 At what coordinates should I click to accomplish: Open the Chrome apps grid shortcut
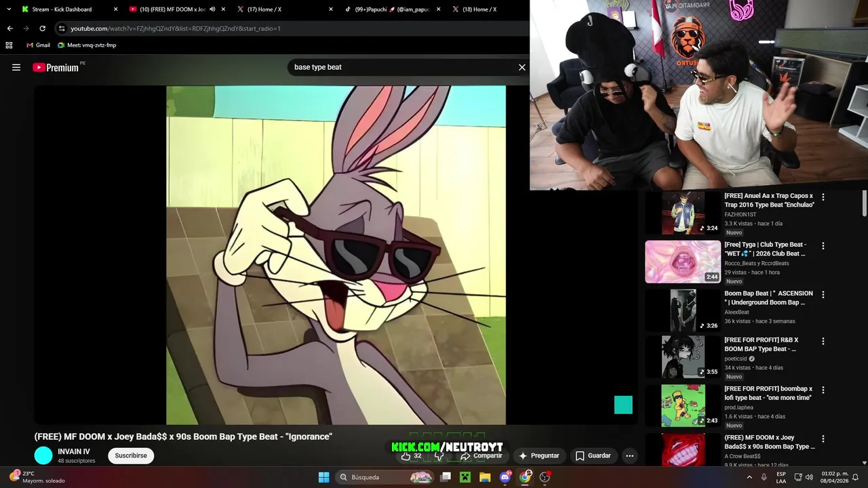[9, 45]
